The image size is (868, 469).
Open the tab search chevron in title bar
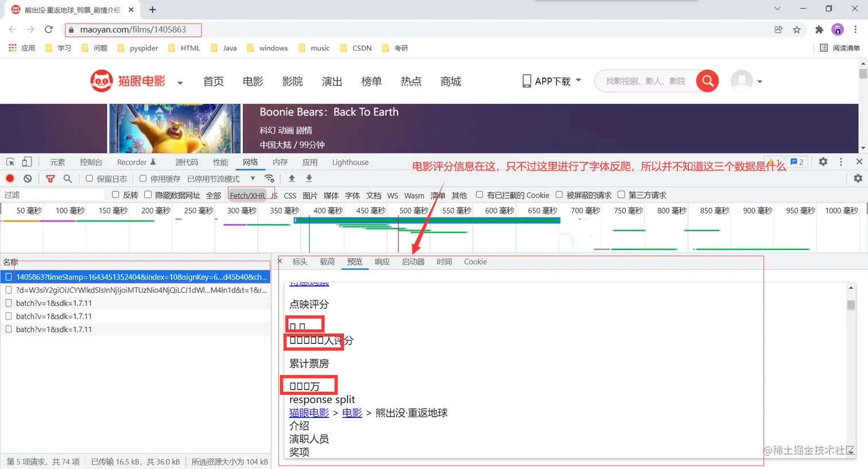777,9
